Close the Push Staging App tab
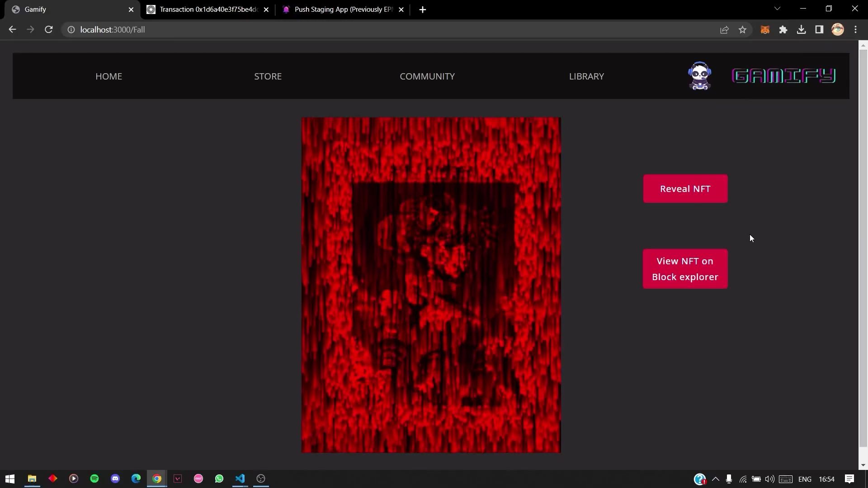 (x=401, y=9)
